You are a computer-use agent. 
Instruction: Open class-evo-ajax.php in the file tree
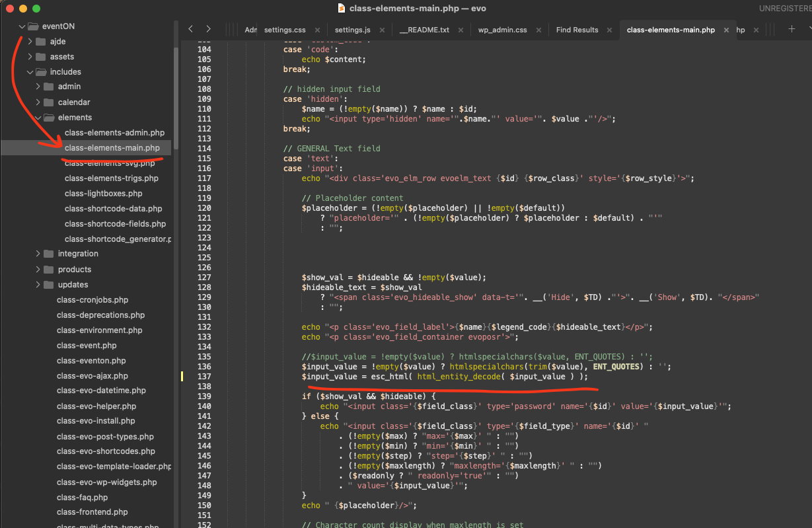(x=92, y=376)
